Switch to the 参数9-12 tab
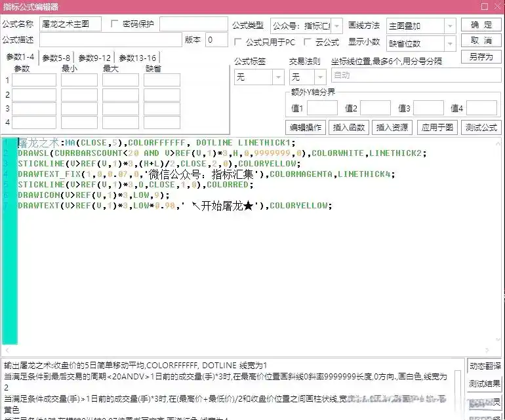 point(94,58)
